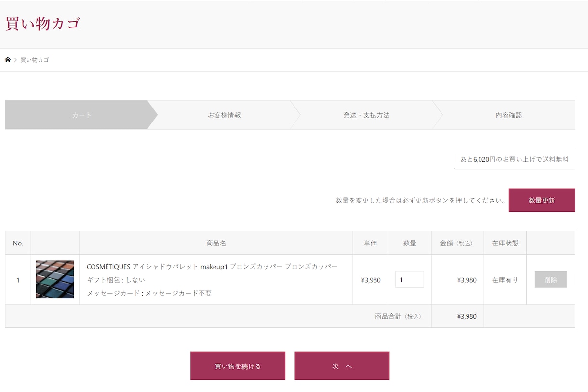
Task: Click the 次へ button
Action: pyautogui.click(x=342, y=366)
